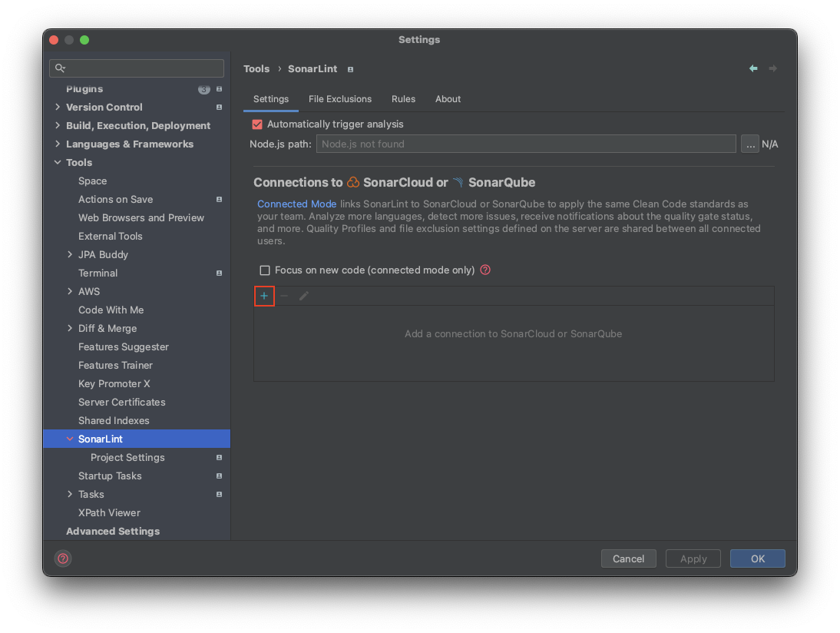The image size is (840, 633).
Task: Switch to the Settings tab
Action: click(271, 99)
